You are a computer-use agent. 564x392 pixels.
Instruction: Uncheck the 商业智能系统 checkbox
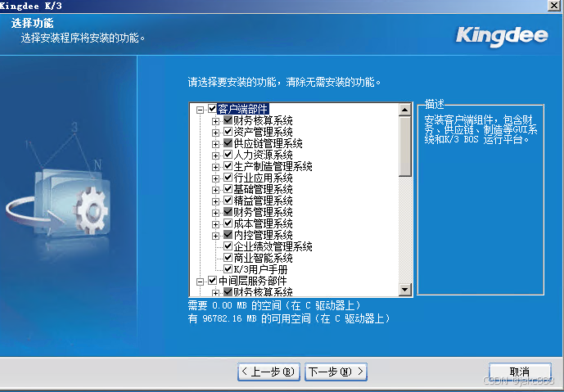[x=228, y=258]
